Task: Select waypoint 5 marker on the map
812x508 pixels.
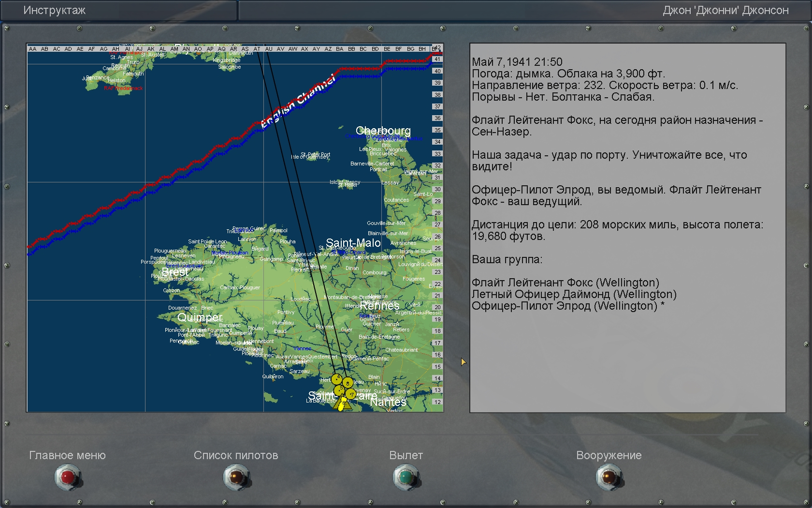Action: point(339,389)
